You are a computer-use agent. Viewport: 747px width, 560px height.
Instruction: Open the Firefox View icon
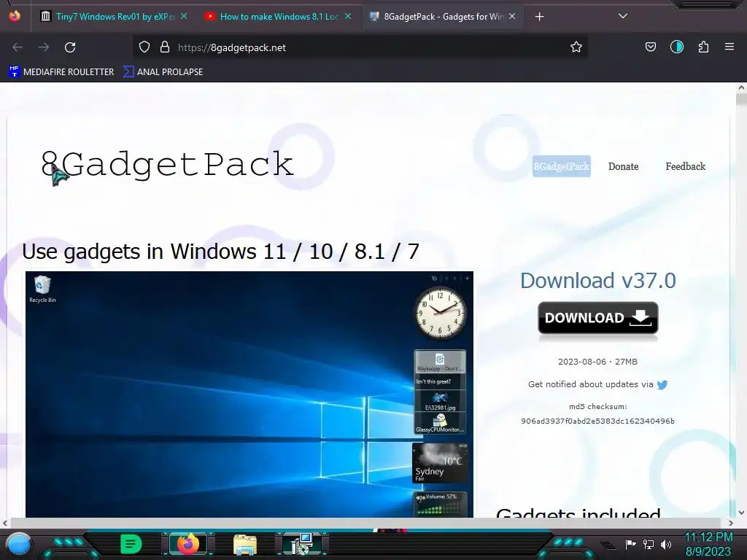pyautogui.click(x=15, y=16)
